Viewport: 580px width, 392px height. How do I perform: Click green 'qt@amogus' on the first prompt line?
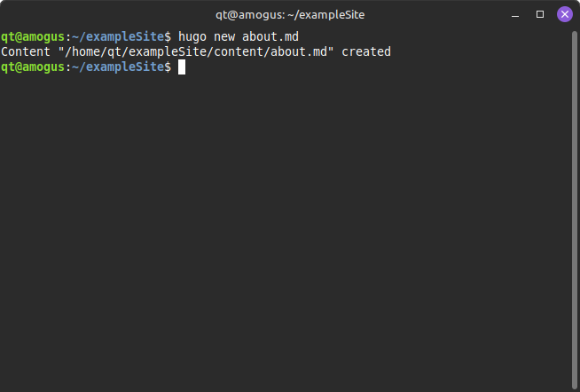(x=33, y=37)
